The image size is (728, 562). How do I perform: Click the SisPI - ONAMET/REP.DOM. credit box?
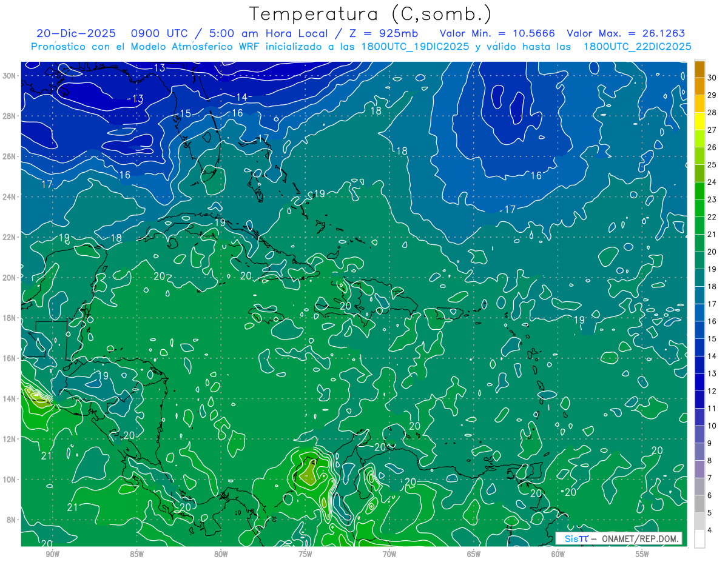pos(619,538)
